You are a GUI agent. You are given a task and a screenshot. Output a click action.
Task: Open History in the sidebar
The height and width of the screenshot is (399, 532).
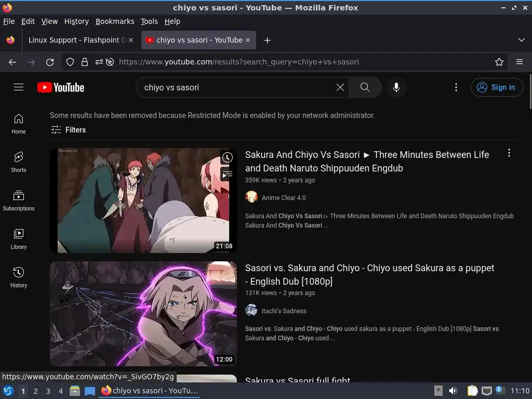coord(19,277)
